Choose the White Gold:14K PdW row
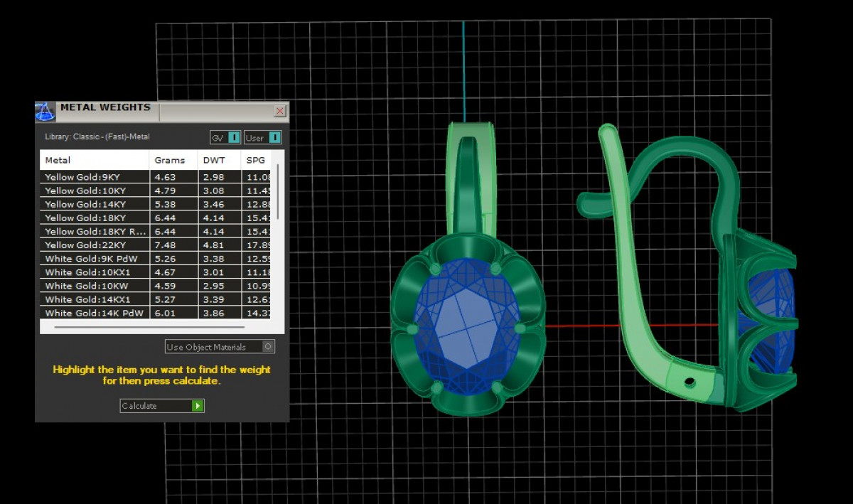Viewport: 853px width, 504px height. click(94, 313)
